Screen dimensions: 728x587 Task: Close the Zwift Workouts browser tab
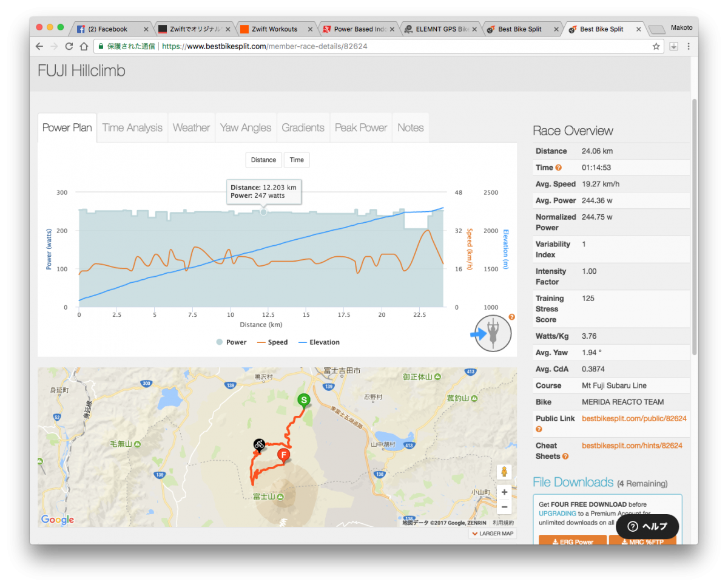coord(310,29)
